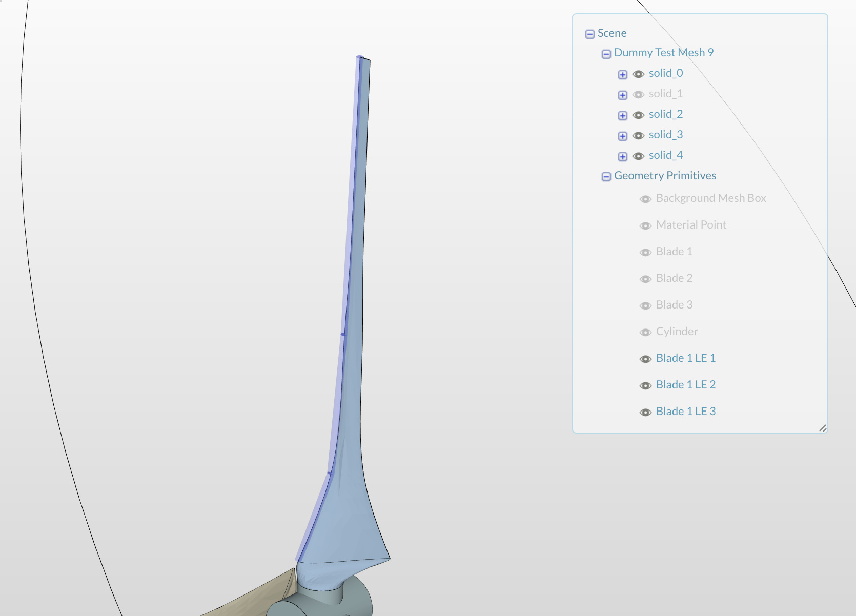
Task: Select the Geometry Primitives label
Action: [665, 176]
